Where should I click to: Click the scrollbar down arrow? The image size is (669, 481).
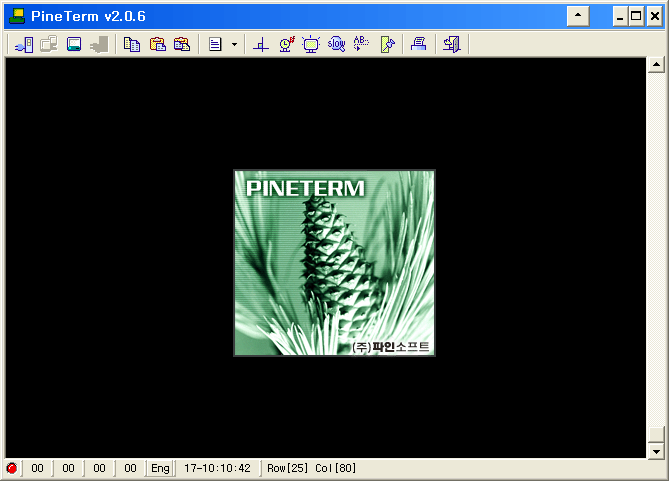click(x=656, y=452)
